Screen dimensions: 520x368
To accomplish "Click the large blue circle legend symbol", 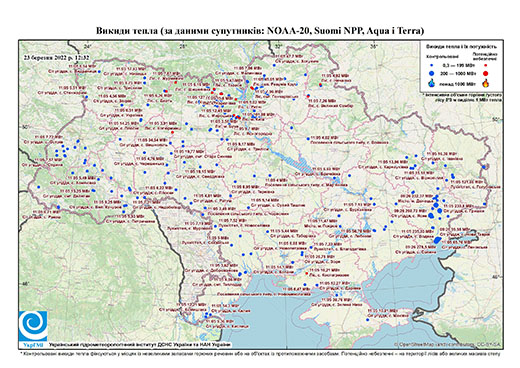I will pyautogui.click(x=431, y=73).
